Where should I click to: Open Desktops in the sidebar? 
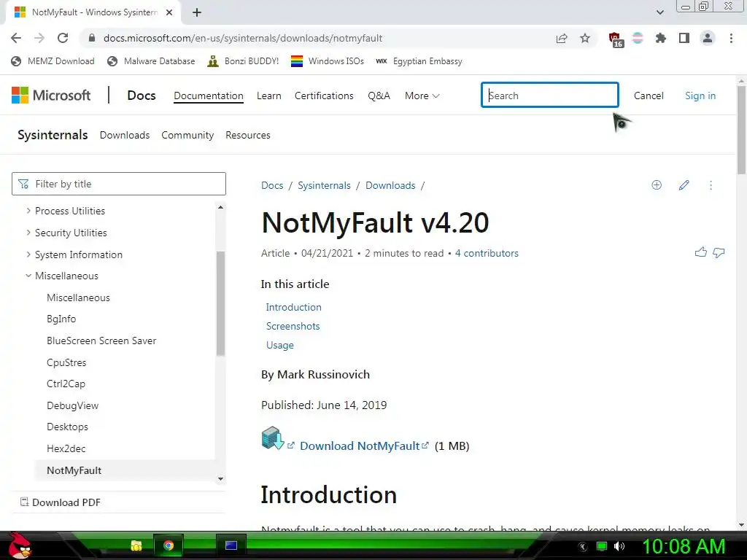coord(67,427)
